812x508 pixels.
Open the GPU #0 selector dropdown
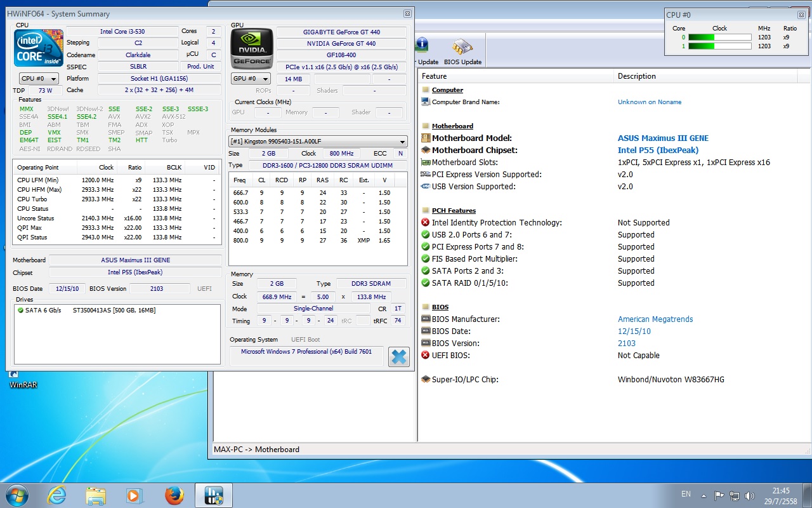pyautogui.click(x=251, y=79)
